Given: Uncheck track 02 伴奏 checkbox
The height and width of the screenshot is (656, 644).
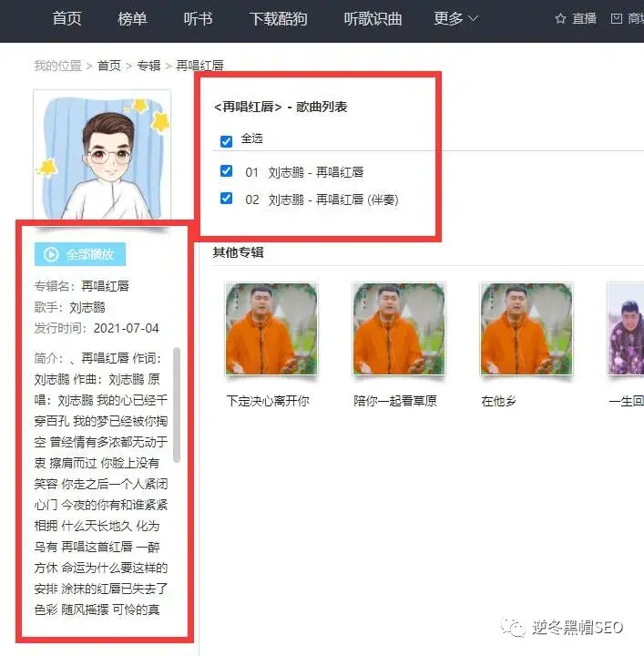Looking at the screenshot, I should (226, 198).
